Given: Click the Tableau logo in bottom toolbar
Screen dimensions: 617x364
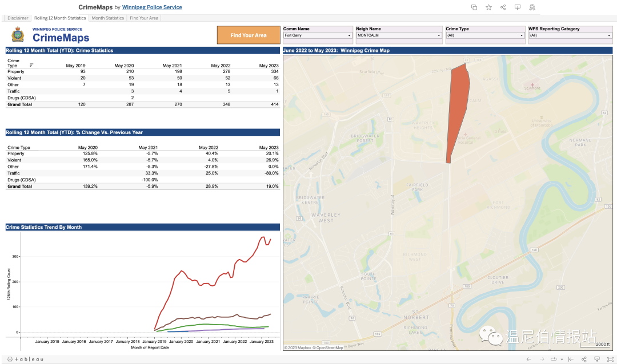Looking at the screenshot, I should click(x=25, y=359).
